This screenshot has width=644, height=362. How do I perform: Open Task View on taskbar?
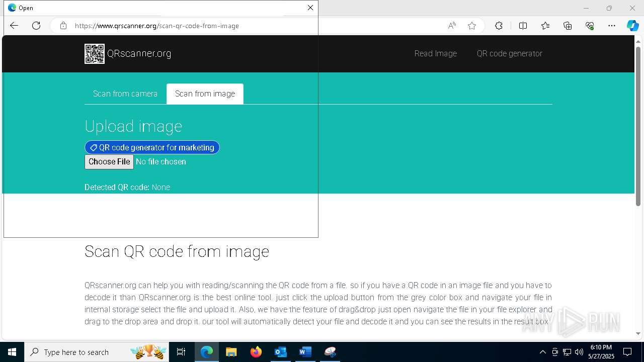pos(181,352)
